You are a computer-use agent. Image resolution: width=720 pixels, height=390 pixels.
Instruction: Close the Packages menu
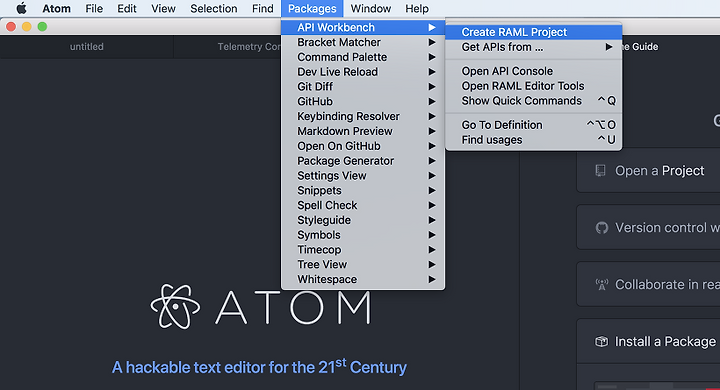click(312, 8)
